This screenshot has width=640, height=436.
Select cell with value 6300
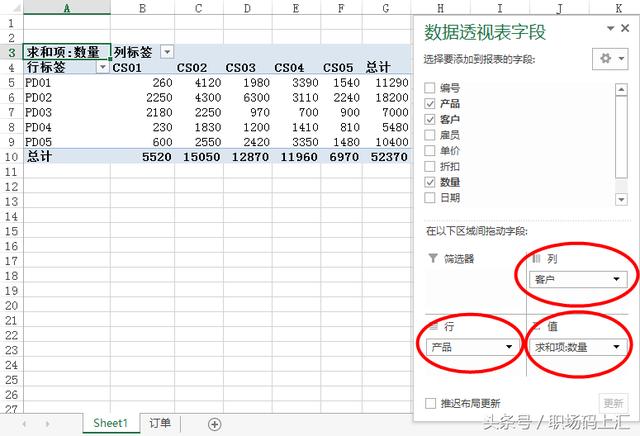click(248, 98)
